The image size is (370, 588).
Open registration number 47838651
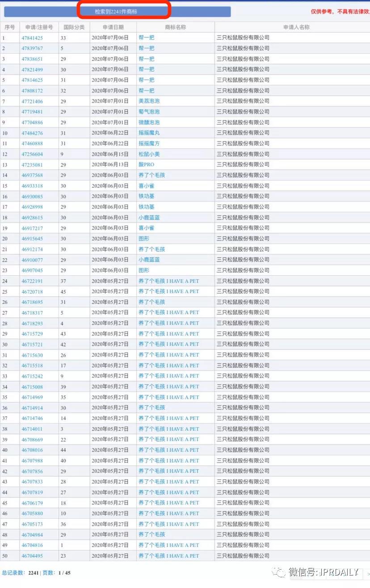(32, 59)
